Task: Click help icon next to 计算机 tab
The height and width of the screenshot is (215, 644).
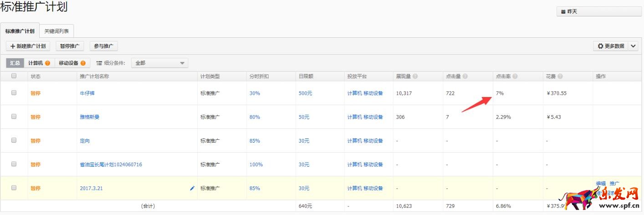Action: 47,63
